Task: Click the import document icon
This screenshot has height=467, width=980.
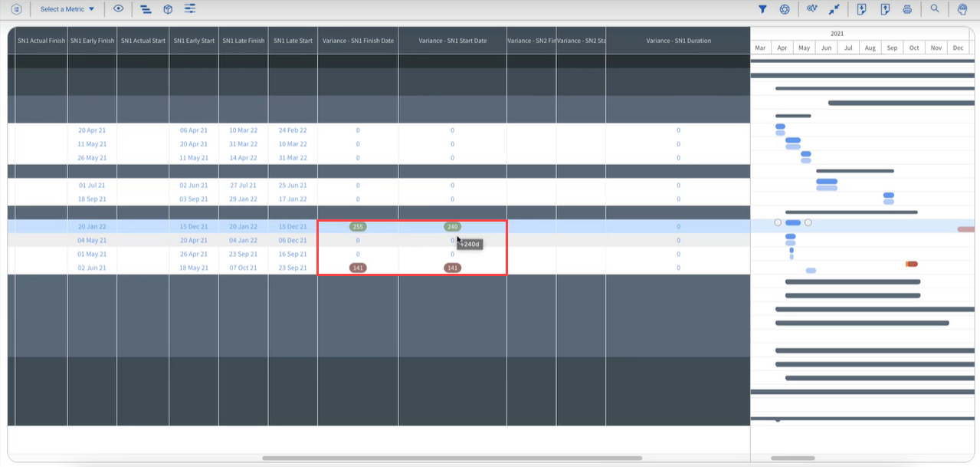Action: pyautogui.click(x=861, y=9)
